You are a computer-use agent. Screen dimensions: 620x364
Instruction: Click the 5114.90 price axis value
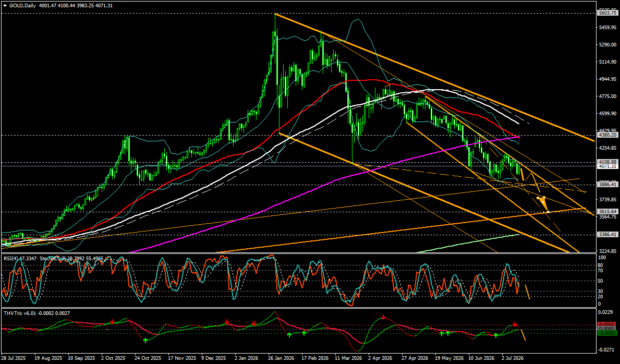click(608, 62)
